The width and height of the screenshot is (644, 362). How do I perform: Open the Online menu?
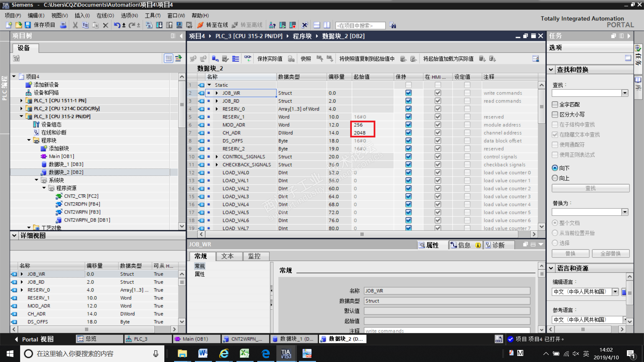pos(105,15)
